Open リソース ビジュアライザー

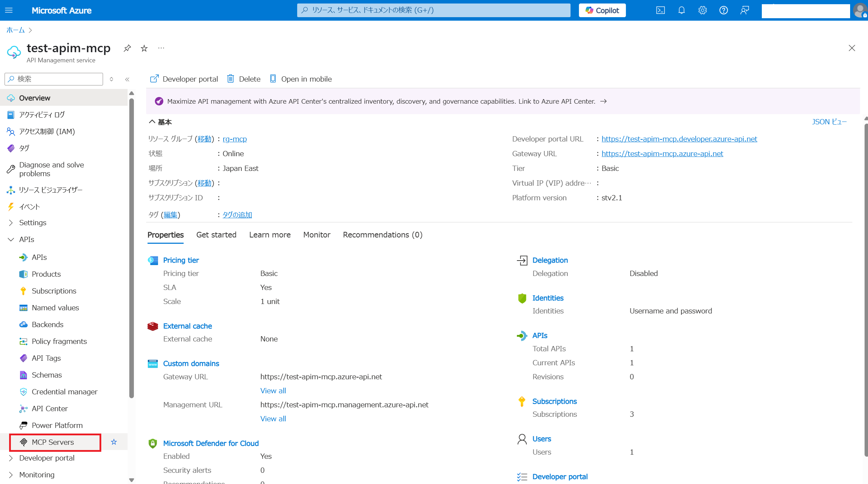pyautogui.click(x=64, y=190)
